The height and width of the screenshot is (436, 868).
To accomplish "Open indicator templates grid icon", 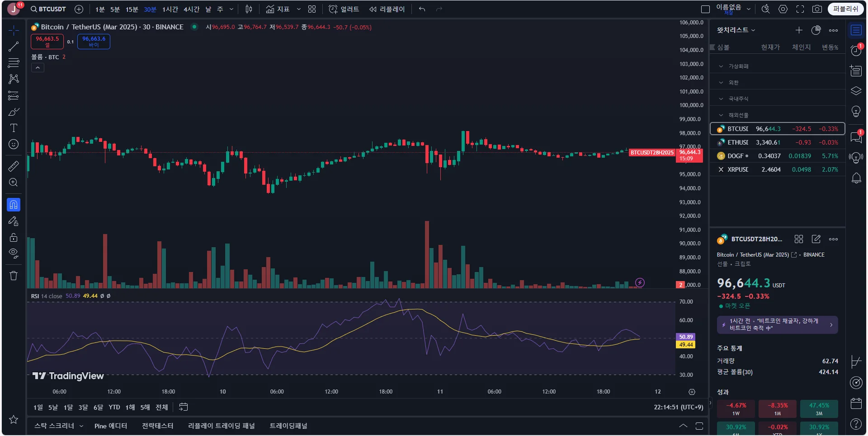I will [x=312, y=9].
